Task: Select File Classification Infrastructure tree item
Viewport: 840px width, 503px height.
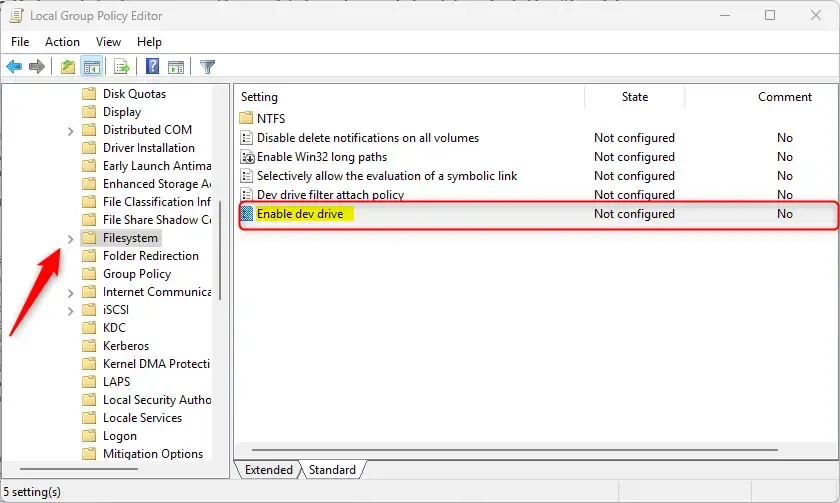Action: tap(156, 202)
